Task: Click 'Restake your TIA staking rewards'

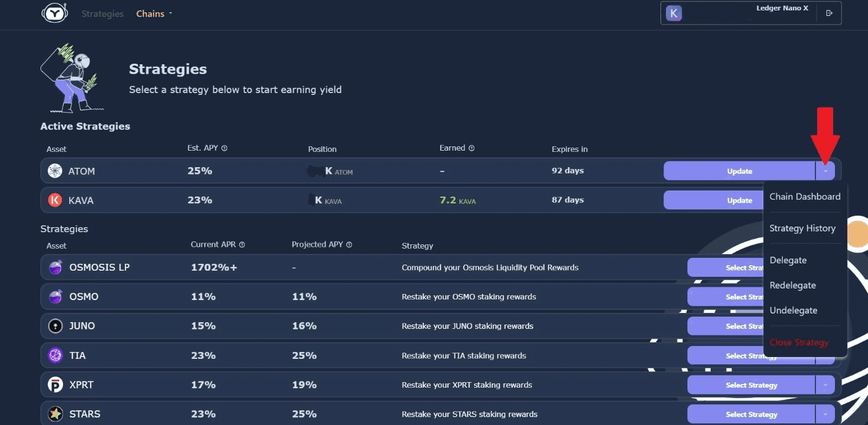Action: 464,356
